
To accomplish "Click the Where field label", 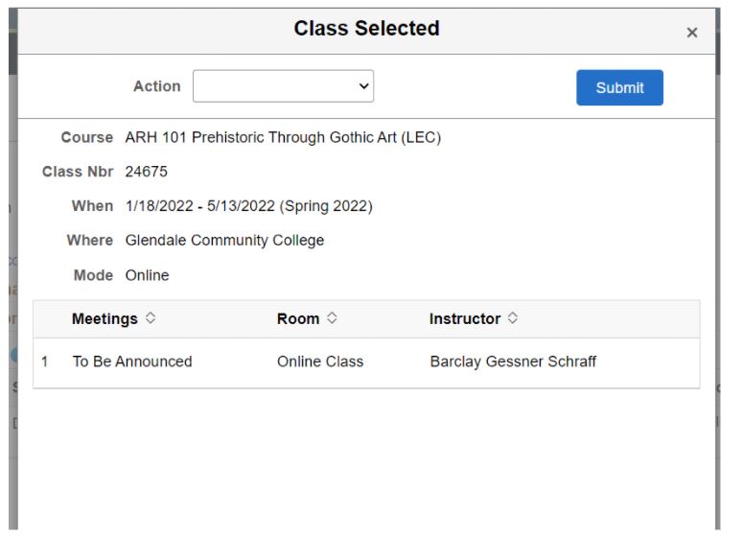I will click(x=89, y=241).
